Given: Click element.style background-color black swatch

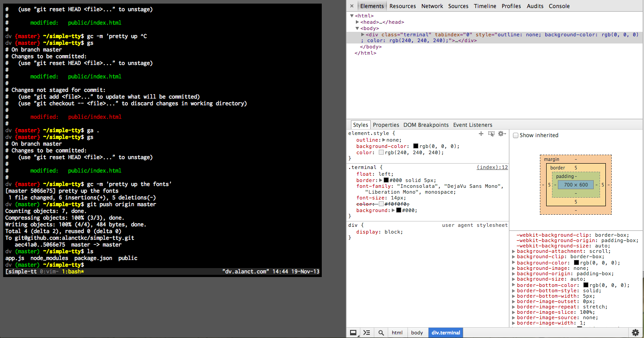Looking at the screenshot, I should (416, 146).
